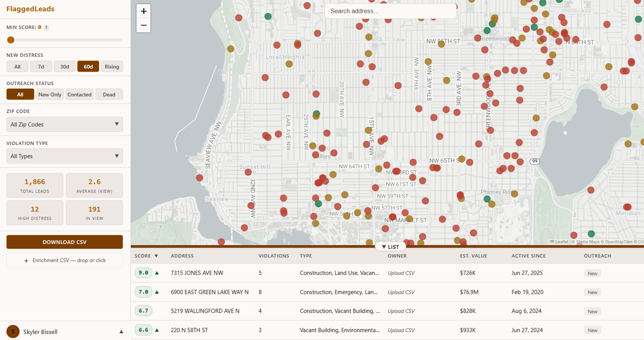Filter outreach status to New Only

[50, 94]
